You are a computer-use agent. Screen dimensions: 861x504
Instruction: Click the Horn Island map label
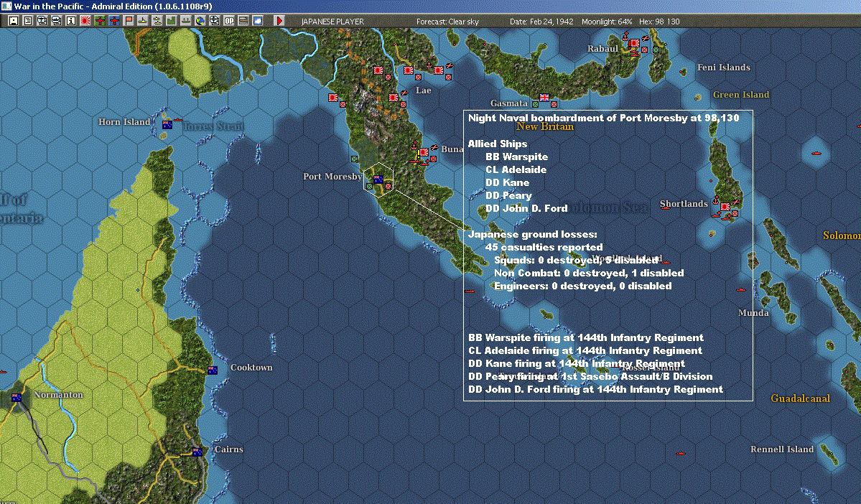[124, 122]
